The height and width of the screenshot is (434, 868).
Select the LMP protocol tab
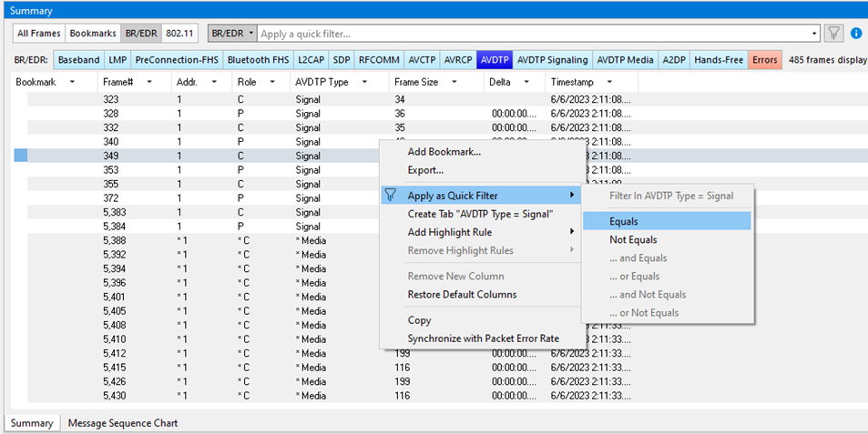coord(117,60)
